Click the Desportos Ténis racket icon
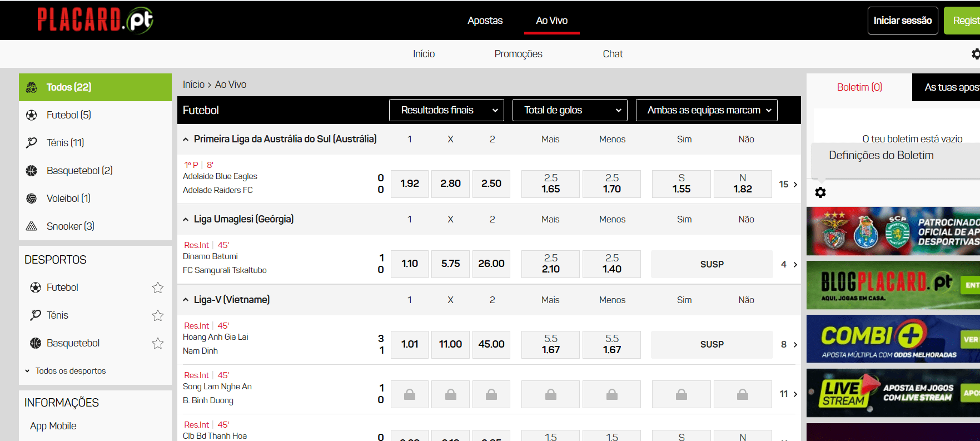980x441 pixels. click(x=36, y=315)
